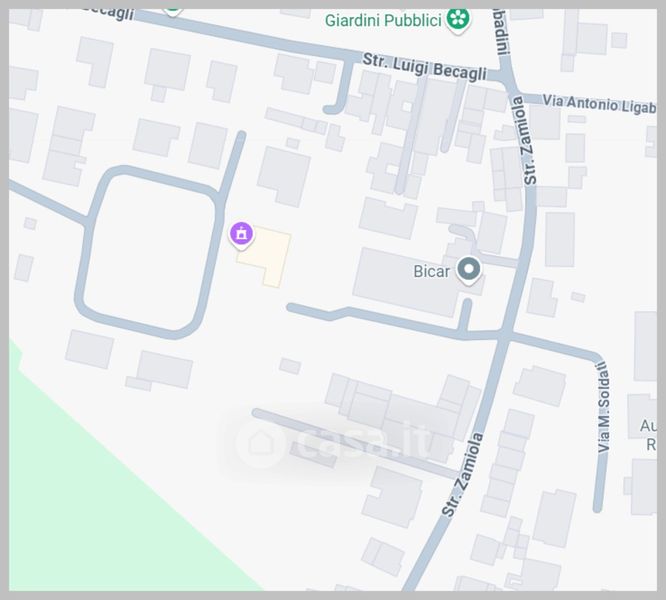Click the highlighted yellow building footprint
666x600 pixels.
click(x=265, y=257)
